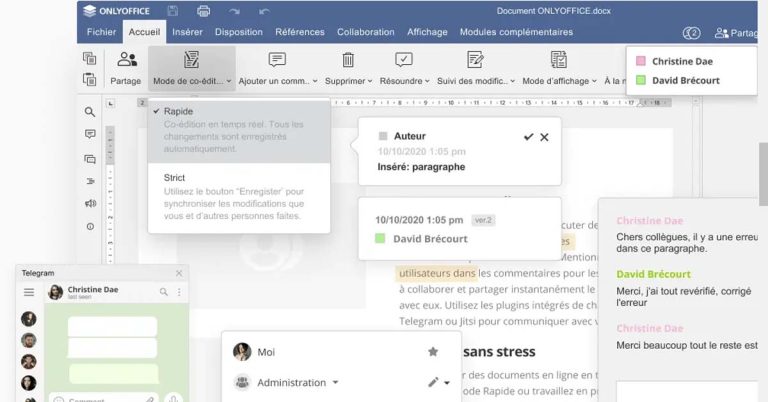Screen dimensions: 768x402
Task: Click the undo arrow icon
Action: click(x=264, y=11)
